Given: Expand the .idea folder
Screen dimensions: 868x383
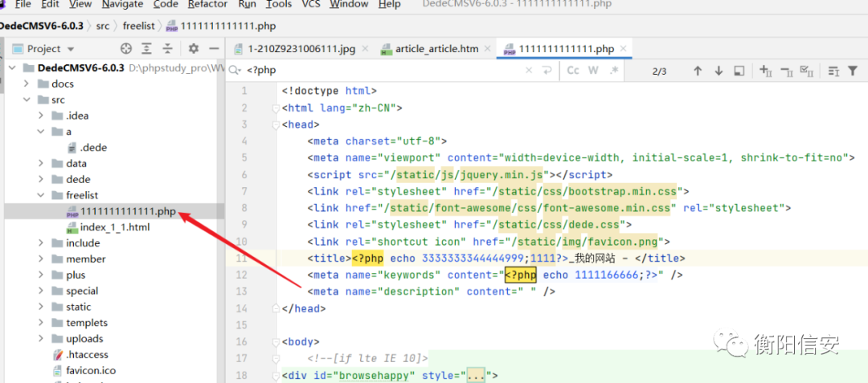Looking at the screenshot, I should tap(41, 116).
